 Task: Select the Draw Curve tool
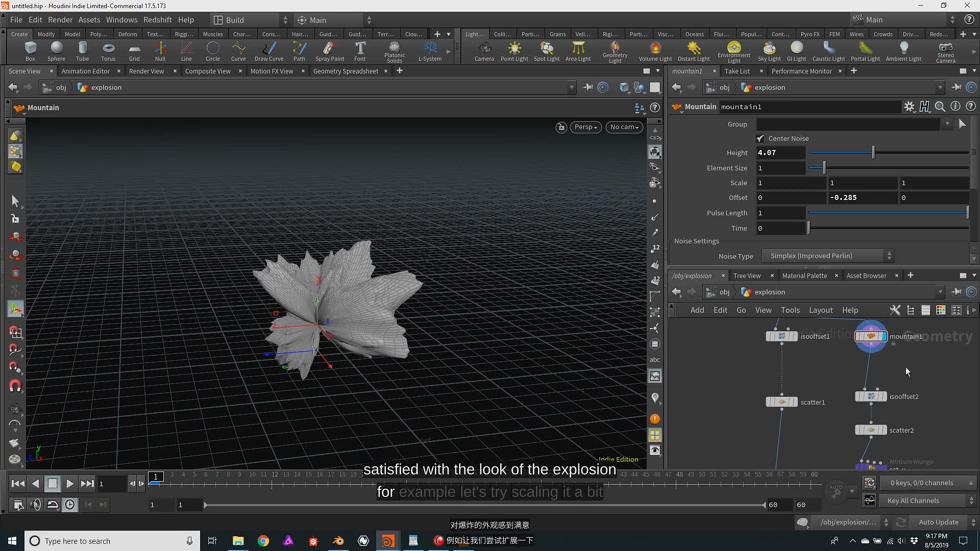coord(269,52)
